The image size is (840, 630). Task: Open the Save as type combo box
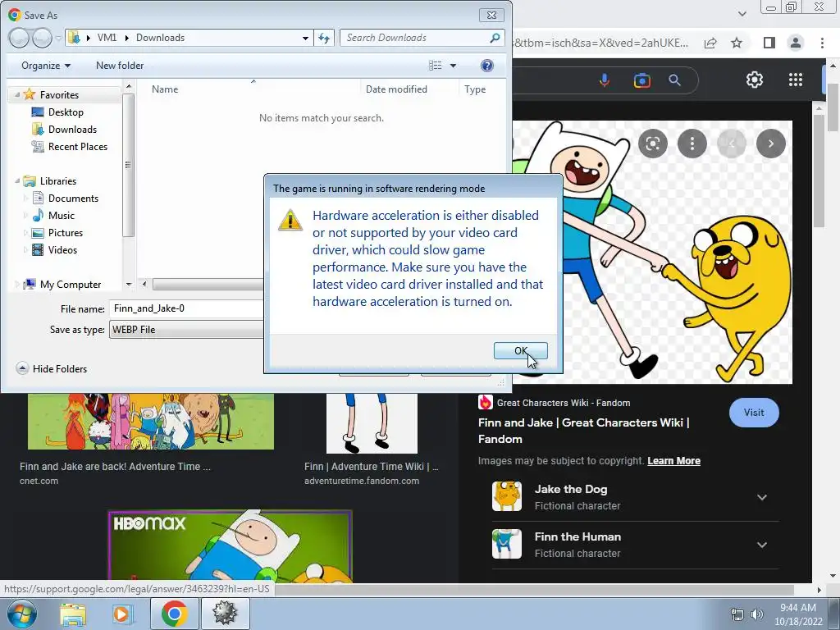[x=186, y=330]
